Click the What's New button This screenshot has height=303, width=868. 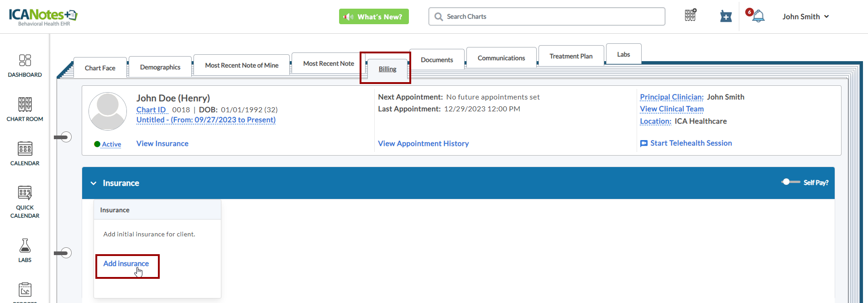374,17
